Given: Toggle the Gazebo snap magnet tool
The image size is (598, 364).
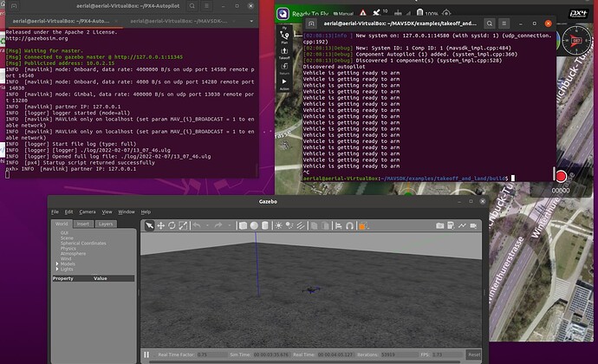Looking at the screenshot, I should pyautogui.click(x=349, y=226).
